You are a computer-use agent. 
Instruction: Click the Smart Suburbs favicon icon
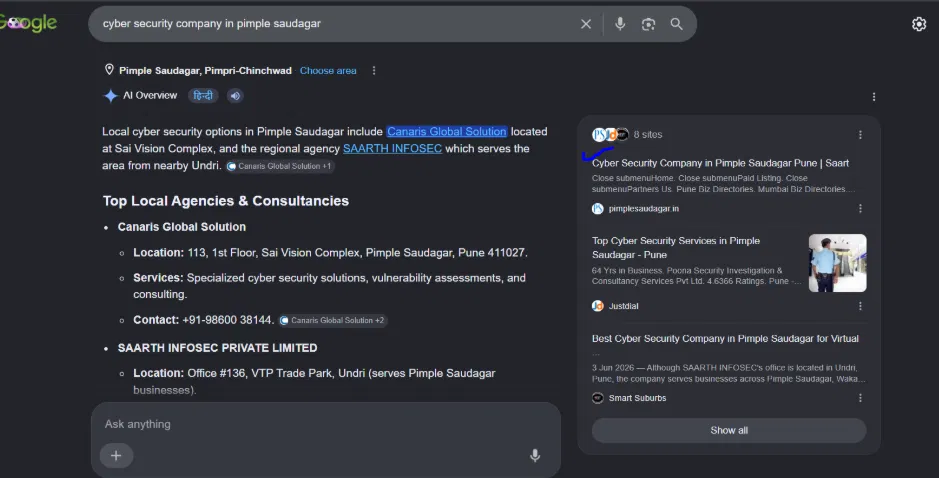[598, 398]
